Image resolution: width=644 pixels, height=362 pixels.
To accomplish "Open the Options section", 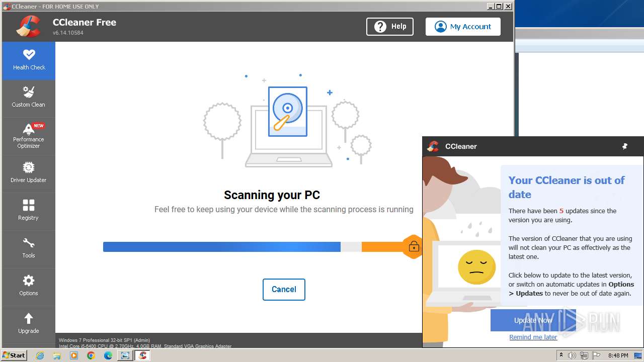I will click(x=29, y=287).
